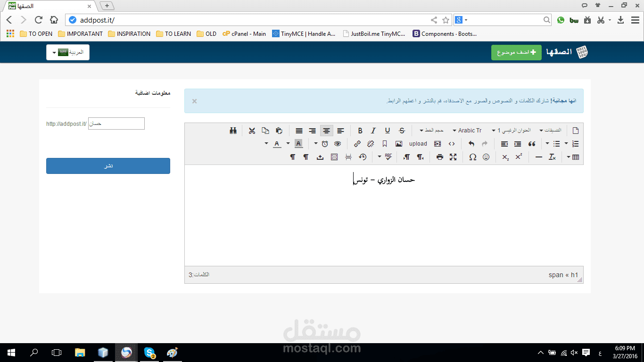Image resolution: width=644 pixels, height=362 pixels.
Task: Open the العربية language selector dropdown
Action: (68, 52)
